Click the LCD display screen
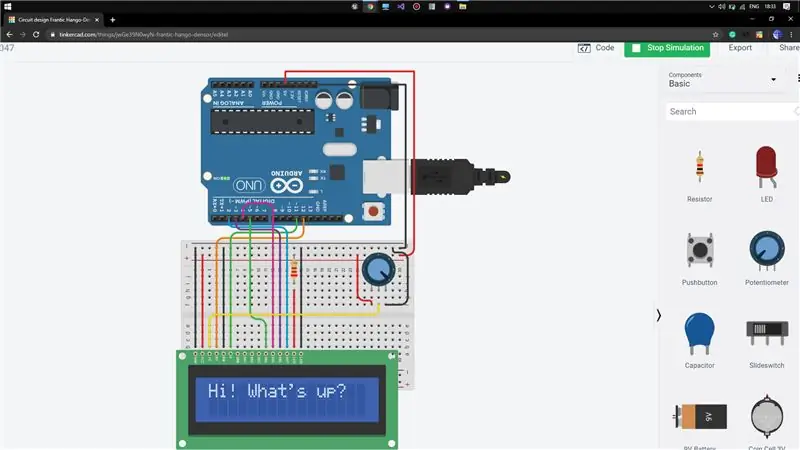The image size is (800, 450). coord(287,398)
